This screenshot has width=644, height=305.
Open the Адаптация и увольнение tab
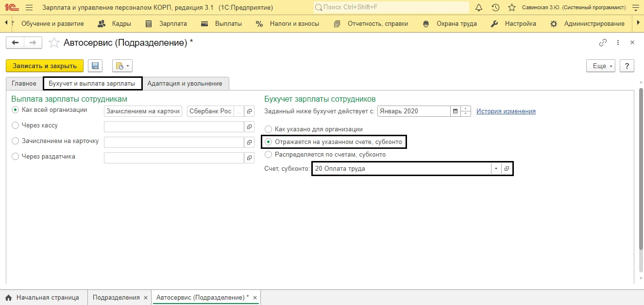click(185, 84)
